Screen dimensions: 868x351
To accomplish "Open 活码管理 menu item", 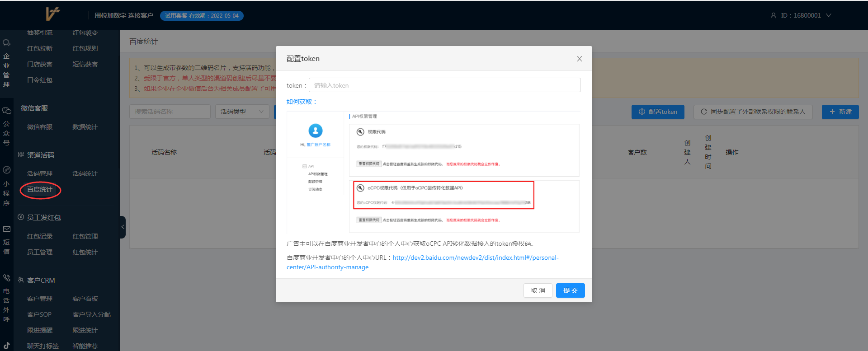I will tap(40, 173).
